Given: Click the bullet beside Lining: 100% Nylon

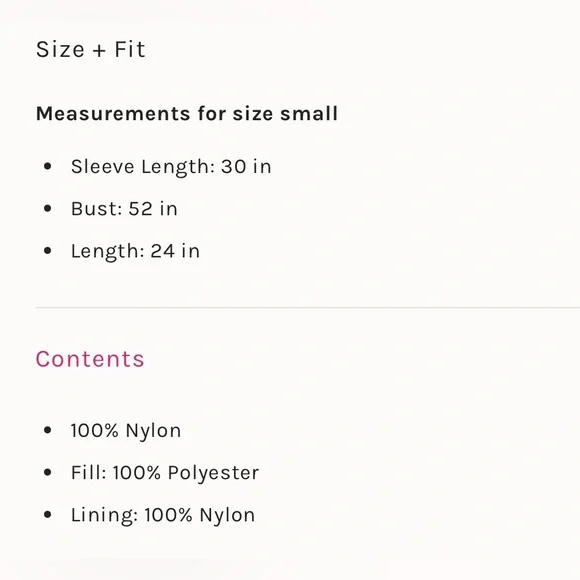Looking at the screenshot, I should 47,515.
